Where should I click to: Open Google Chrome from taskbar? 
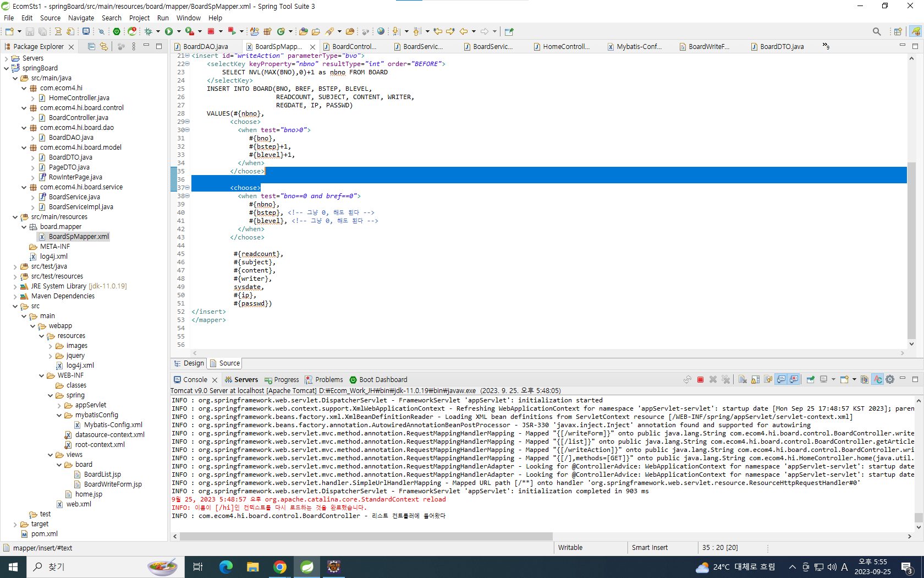point(280,566)
